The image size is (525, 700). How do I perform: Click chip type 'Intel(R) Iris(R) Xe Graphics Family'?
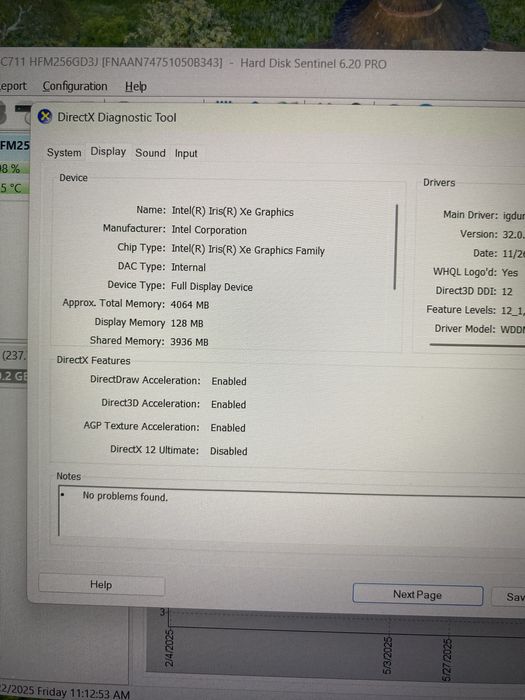tap(248, 250)
